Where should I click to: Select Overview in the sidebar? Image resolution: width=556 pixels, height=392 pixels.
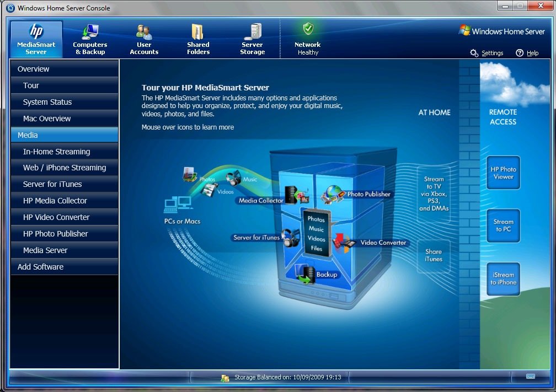tap(65, 69)
